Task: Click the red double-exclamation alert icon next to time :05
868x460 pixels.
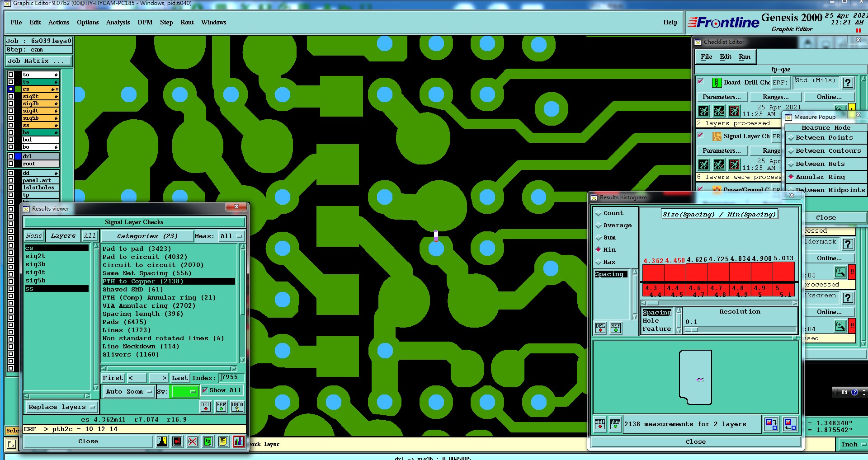Action: 852,272
